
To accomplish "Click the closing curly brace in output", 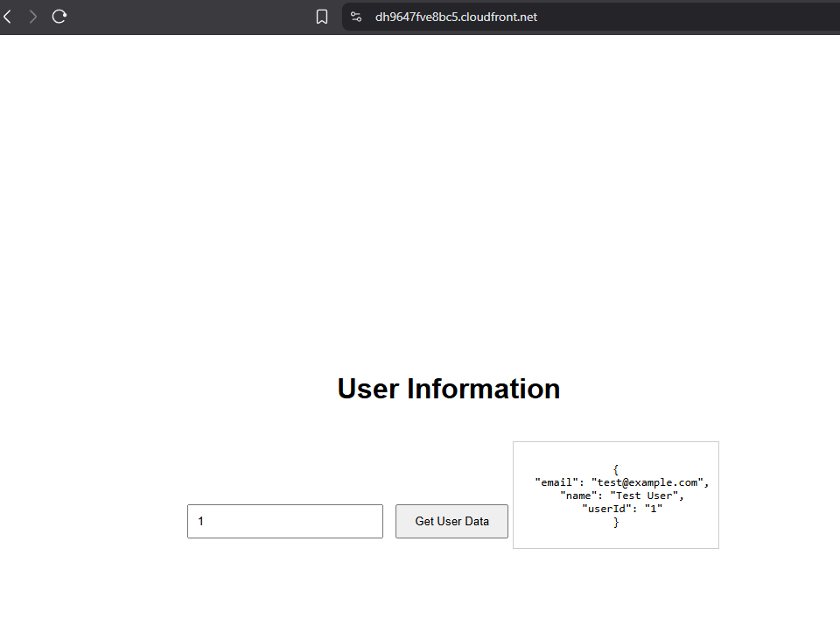I will click(x=616, y=522).
